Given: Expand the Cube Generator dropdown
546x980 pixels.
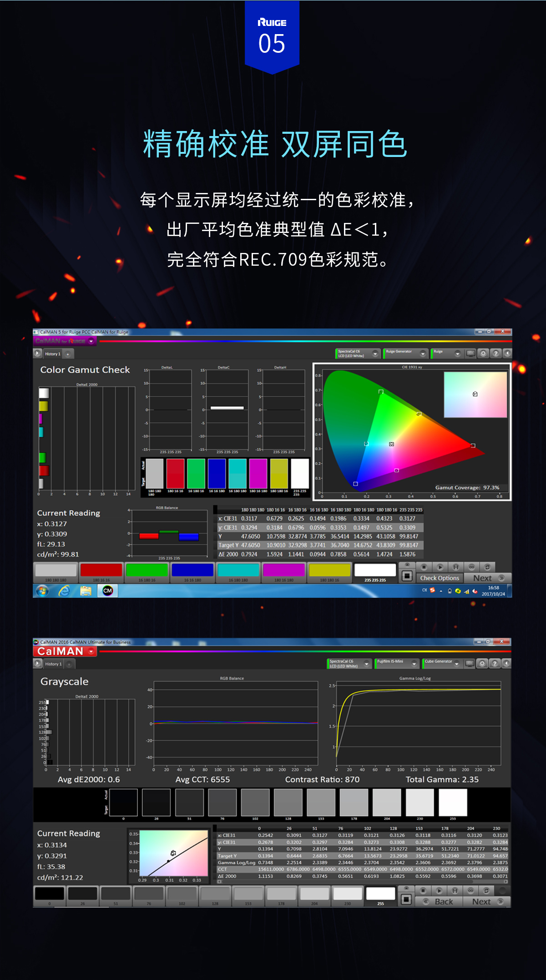Looking at the screenshot, I should (x=457, y=664).
